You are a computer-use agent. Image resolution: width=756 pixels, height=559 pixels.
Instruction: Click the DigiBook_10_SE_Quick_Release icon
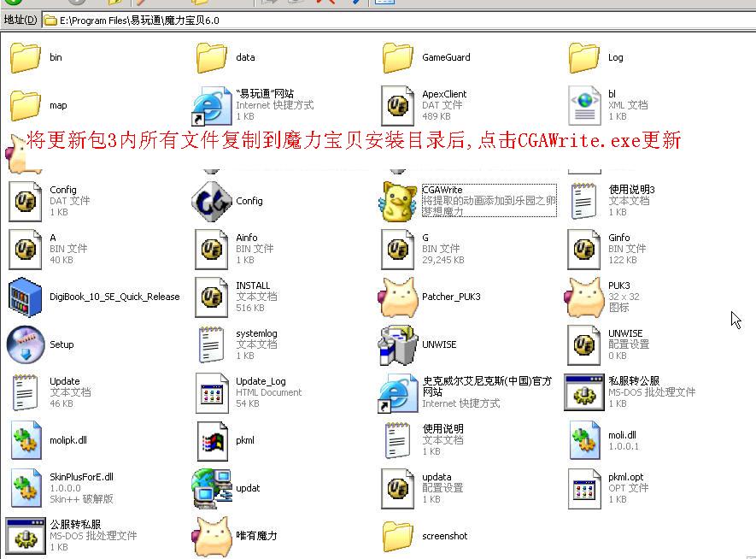25,297
